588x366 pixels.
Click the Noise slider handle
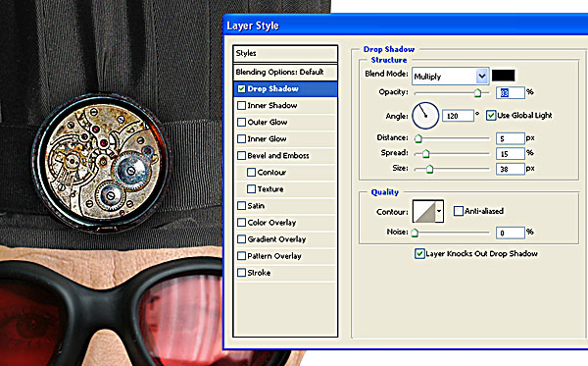coord(415,234)
